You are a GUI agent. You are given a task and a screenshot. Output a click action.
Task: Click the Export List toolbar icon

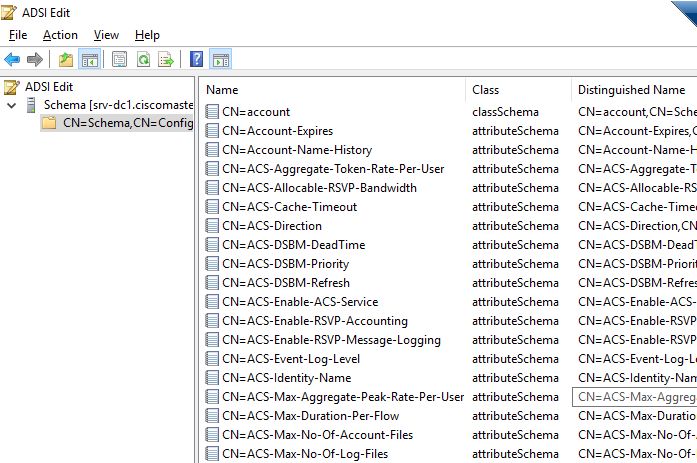166,59
